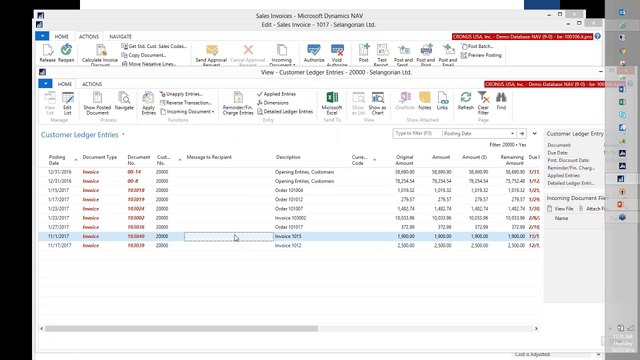Expand Customer Ledger Entries title dropdown
Image resolution: width=640 pixels, height=360 pixels.
pyautogui.click(x=123, y=134)
